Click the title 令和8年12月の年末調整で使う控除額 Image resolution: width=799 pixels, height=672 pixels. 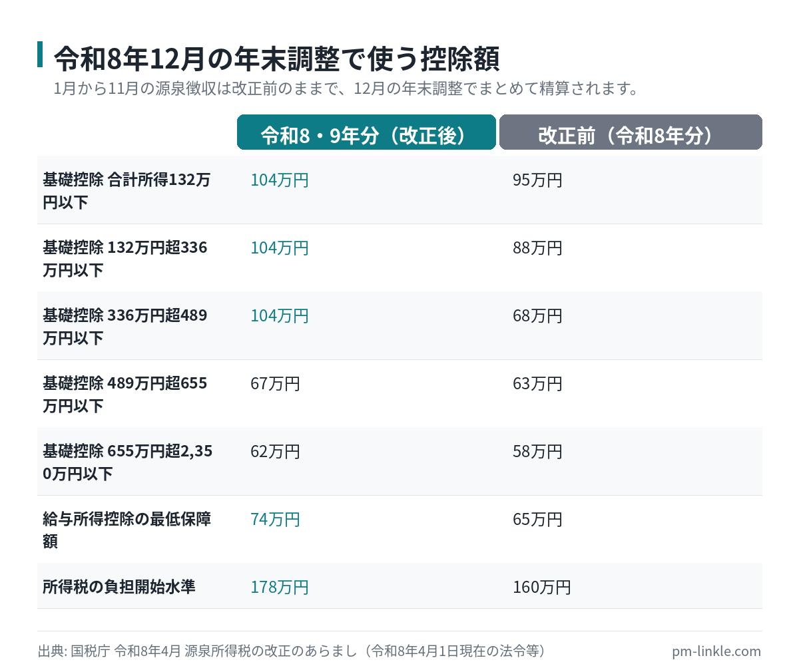[277, 59]
